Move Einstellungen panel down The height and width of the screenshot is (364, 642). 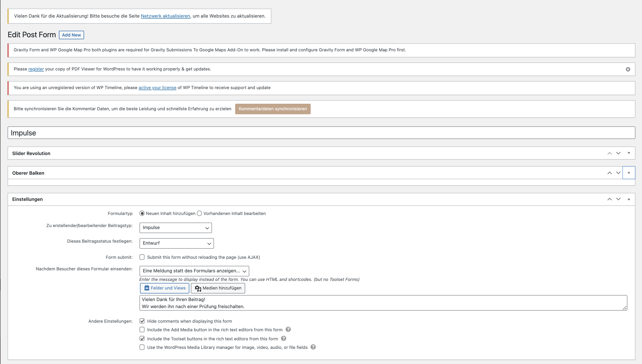point(618,199)
